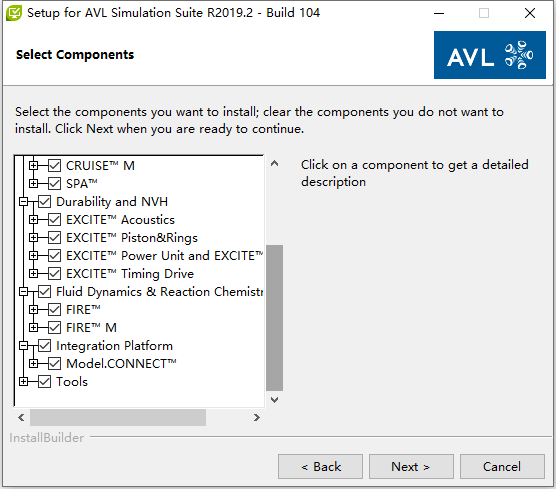Click the AVL logo banner
Viewport: 556px width, 489px height.
[x=490, y=55]
